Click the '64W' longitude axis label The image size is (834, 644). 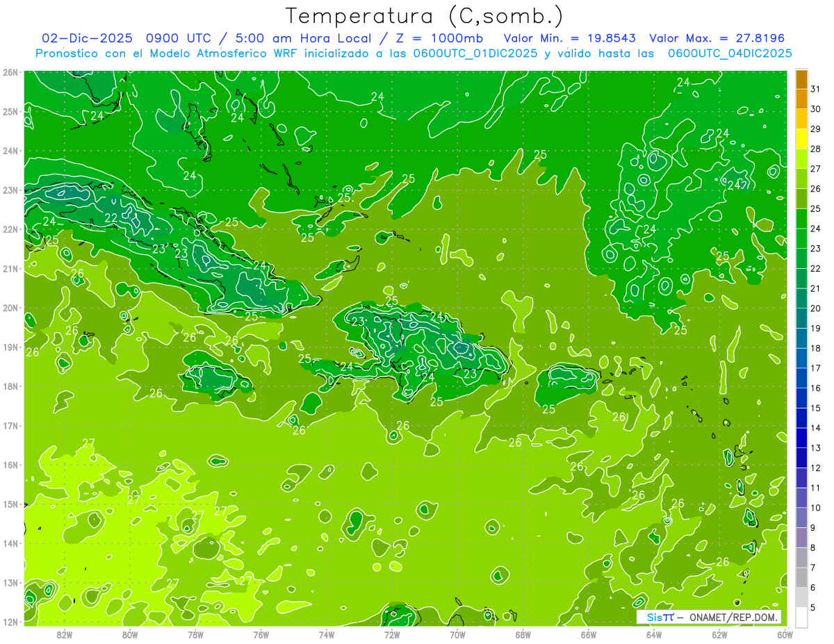pos(654,634)
